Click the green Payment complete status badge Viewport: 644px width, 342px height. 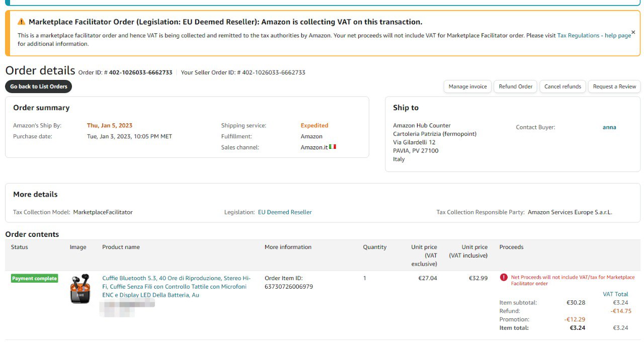(35, 279)
